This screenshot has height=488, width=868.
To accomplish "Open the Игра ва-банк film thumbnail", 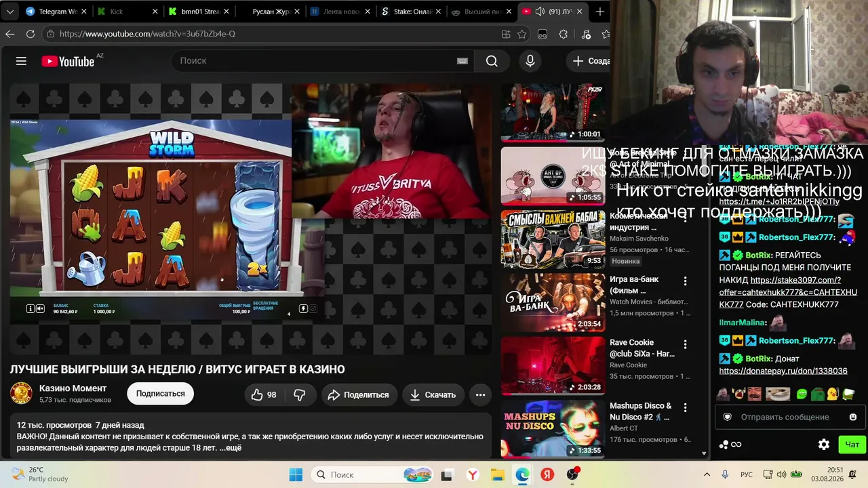I will point(553,302).
